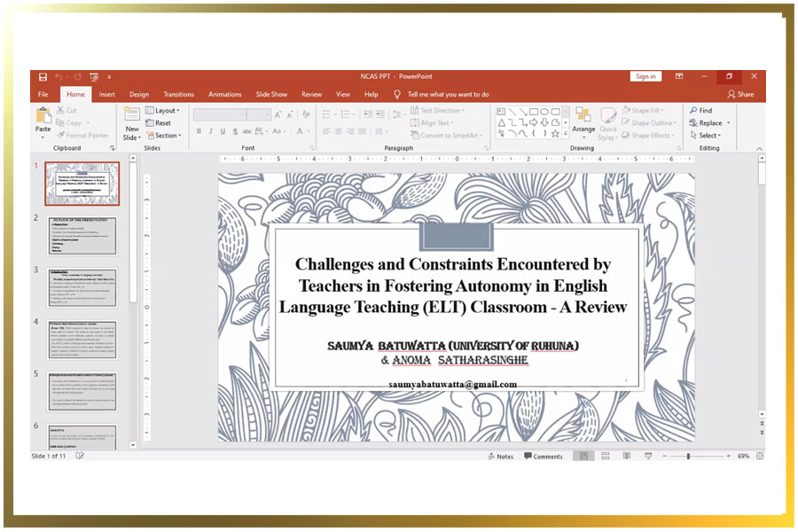Viewport: 798px width, 532px height.
Task: Click the Sign in button
Action: (x=645, y=76)
